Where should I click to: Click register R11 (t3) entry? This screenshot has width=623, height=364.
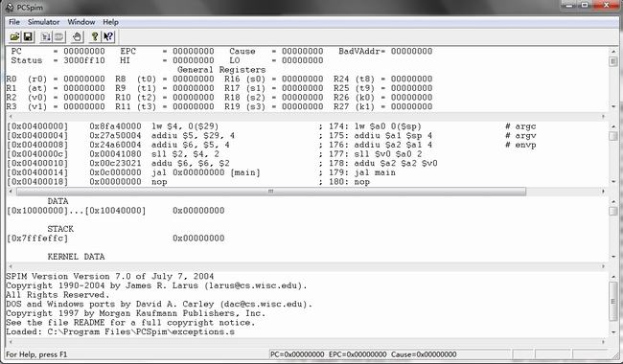click(165, 106)
